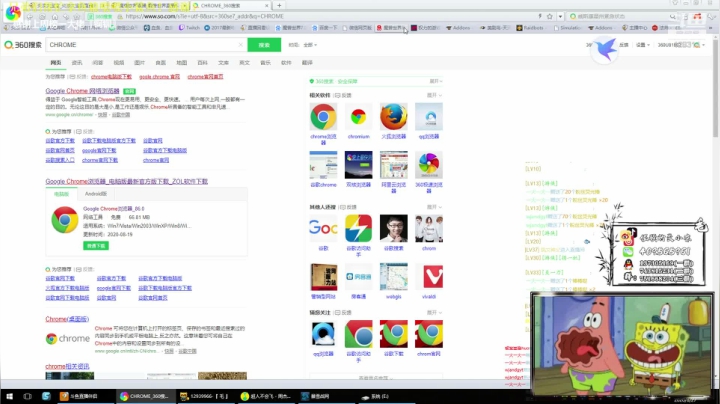Screen dimensions: 720x404
Task: Clear the search box with X
Action: tap(240, 45)
